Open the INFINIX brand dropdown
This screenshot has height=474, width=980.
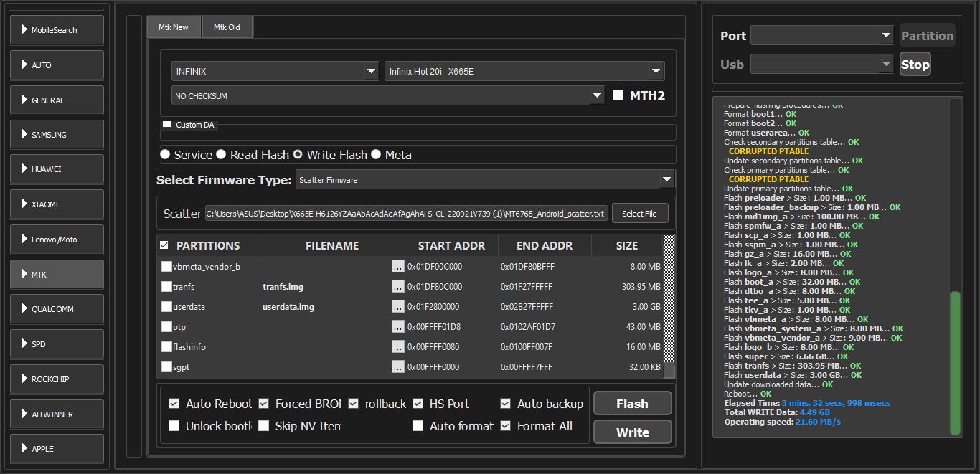pyautogui.click(x=275, y=71)
